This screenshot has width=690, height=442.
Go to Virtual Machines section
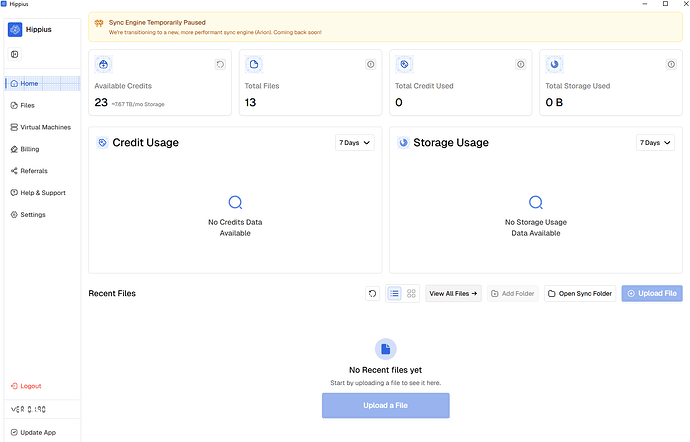[x=45, y=127]
